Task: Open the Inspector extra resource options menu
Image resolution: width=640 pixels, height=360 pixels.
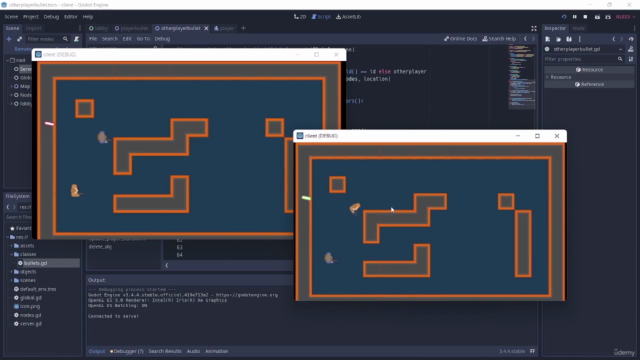Action: pyautogui.click(x=580, y=39)
